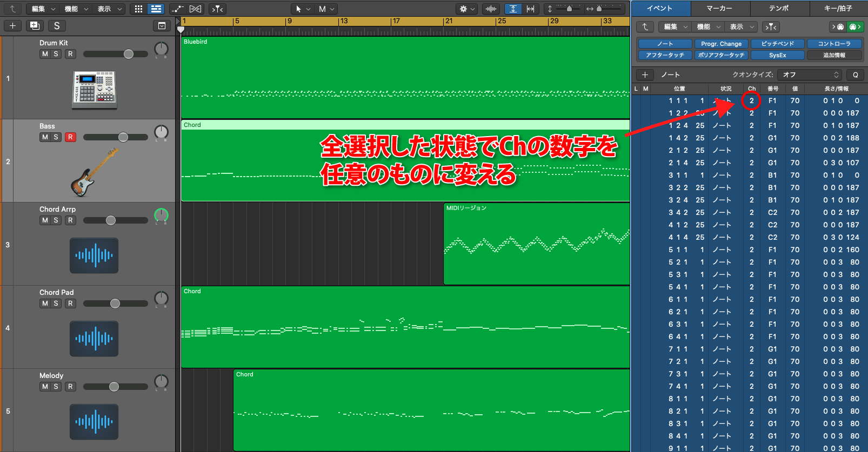Click the add track plus icon
Image resolution: width=868 pixels, height=452 pixels.
(x=12, y=25)
